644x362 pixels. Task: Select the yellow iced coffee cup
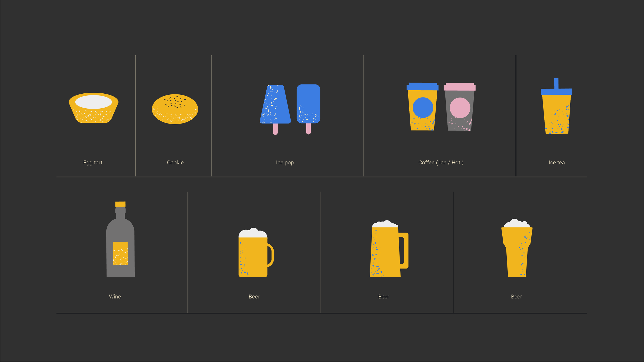(422, 107)
